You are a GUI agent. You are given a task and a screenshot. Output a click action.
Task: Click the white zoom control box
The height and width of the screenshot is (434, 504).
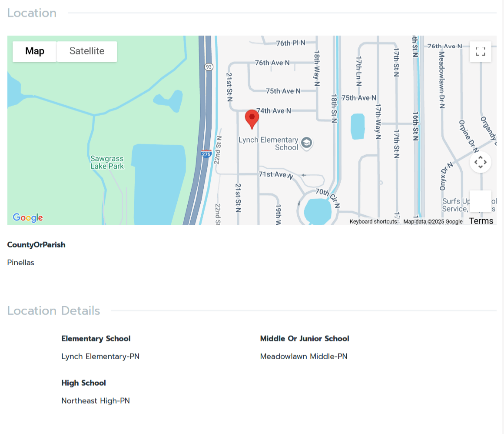click(481, 201)
